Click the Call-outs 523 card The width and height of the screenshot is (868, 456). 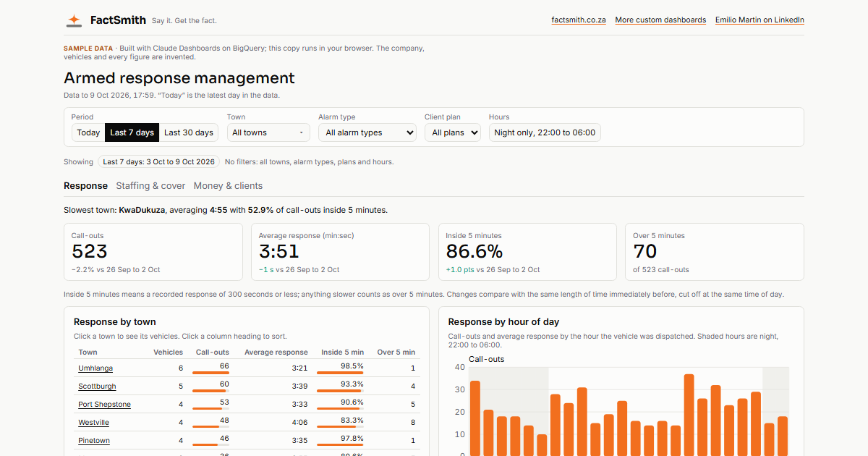point(153,252)
